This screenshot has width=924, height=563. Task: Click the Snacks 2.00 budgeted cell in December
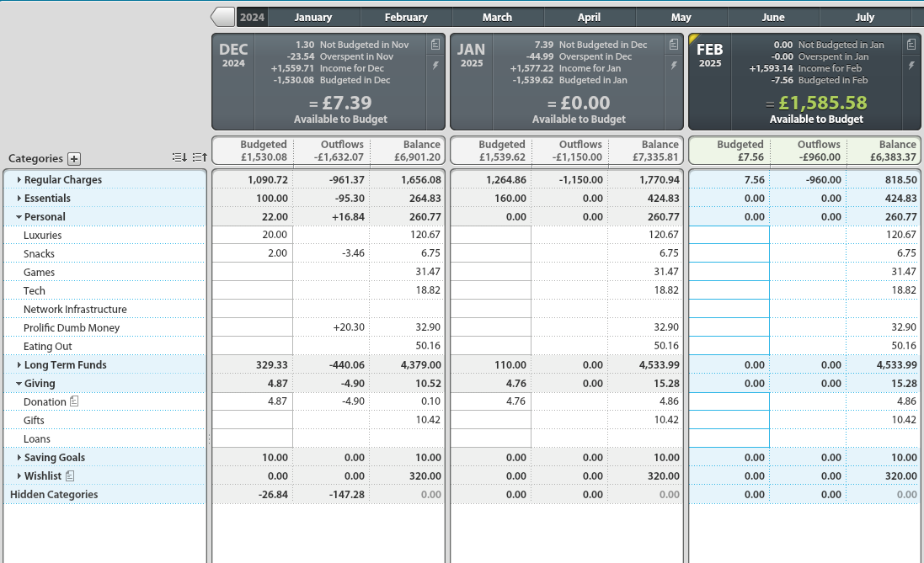[x=252, y=252]
